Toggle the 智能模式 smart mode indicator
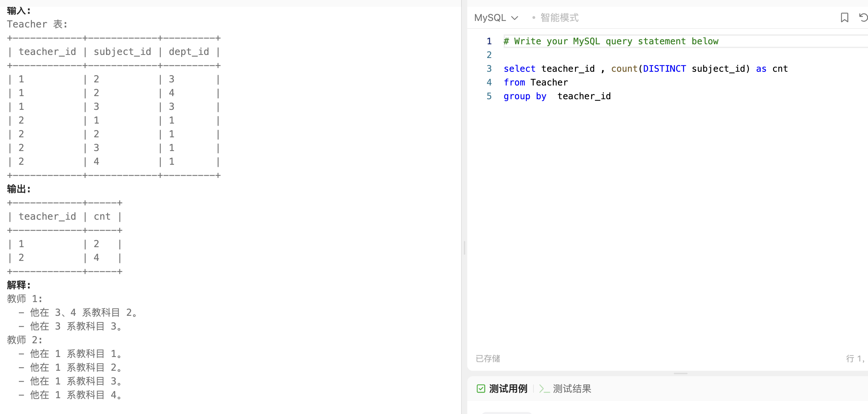 coord(559,18)
